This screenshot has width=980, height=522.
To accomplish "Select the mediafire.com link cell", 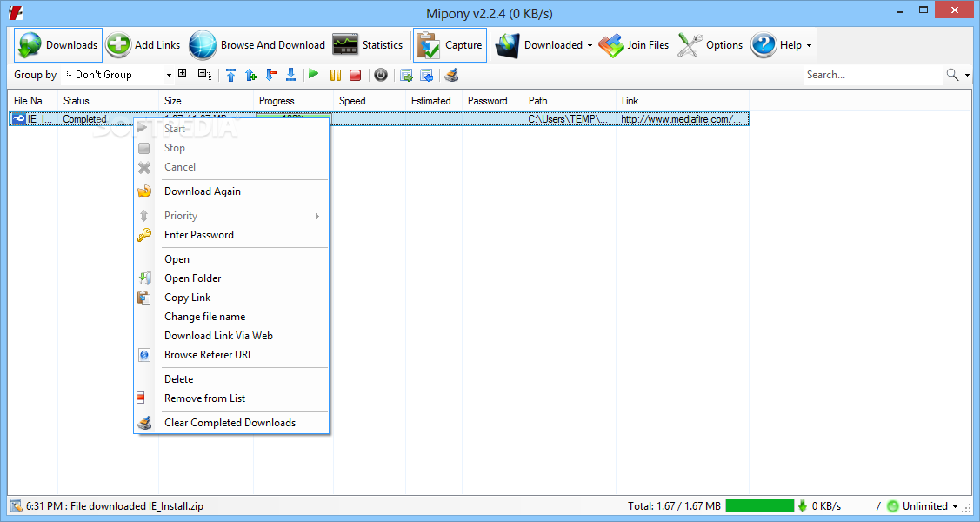I will [682, 119].
